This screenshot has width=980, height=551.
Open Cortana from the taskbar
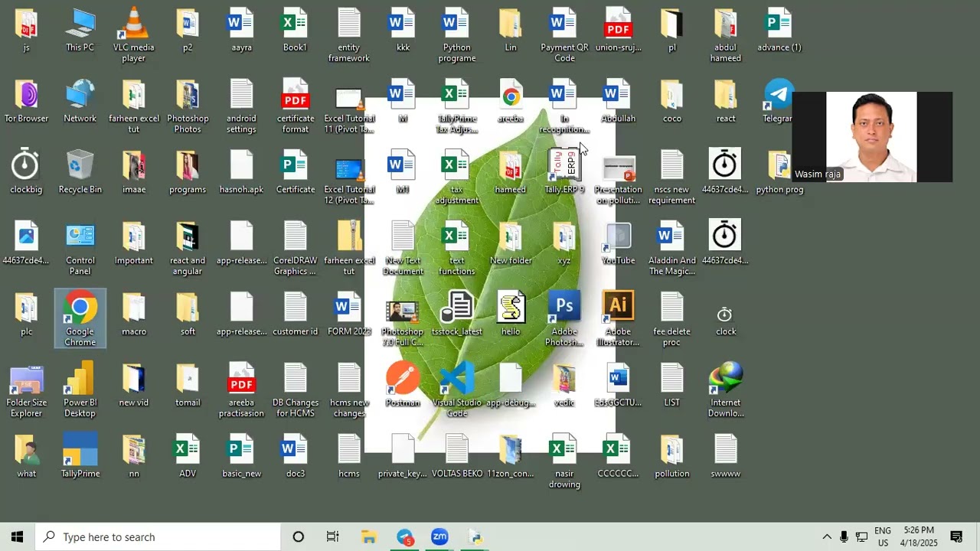tap(299, 537)
